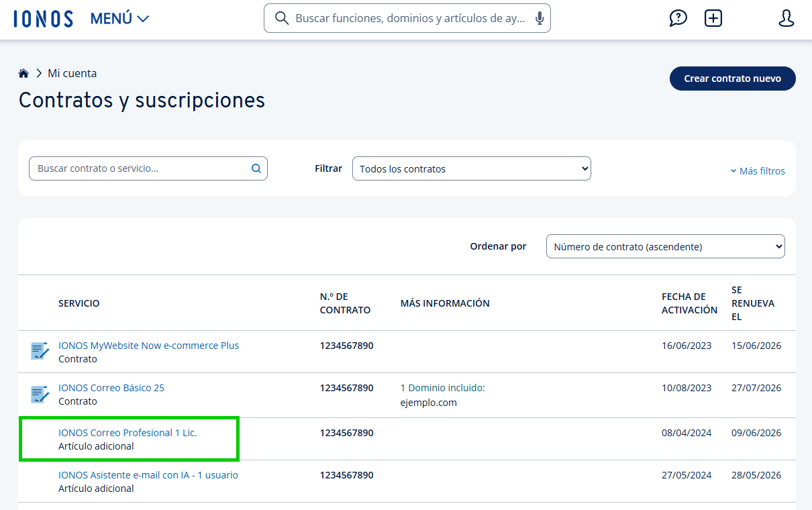Image resolution: width=812 pixels, height=510 pixels.
Task: Click the IONOS logo
Action: tap(43, 19)
